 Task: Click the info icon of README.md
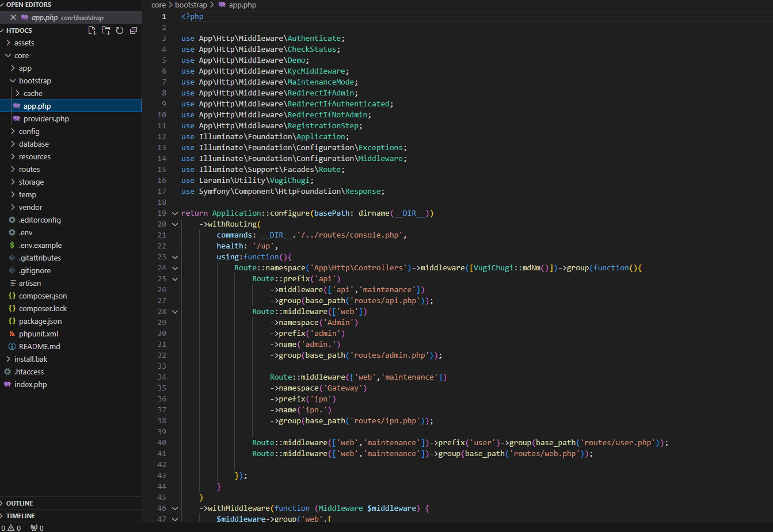pyautogui.click(x=12, y=346)
